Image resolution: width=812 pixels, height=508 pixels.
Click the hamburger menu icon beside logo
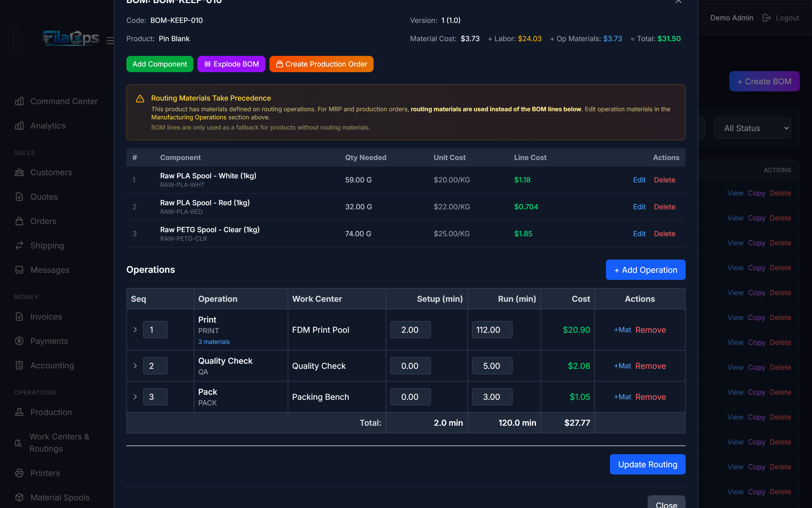[110, 41]
